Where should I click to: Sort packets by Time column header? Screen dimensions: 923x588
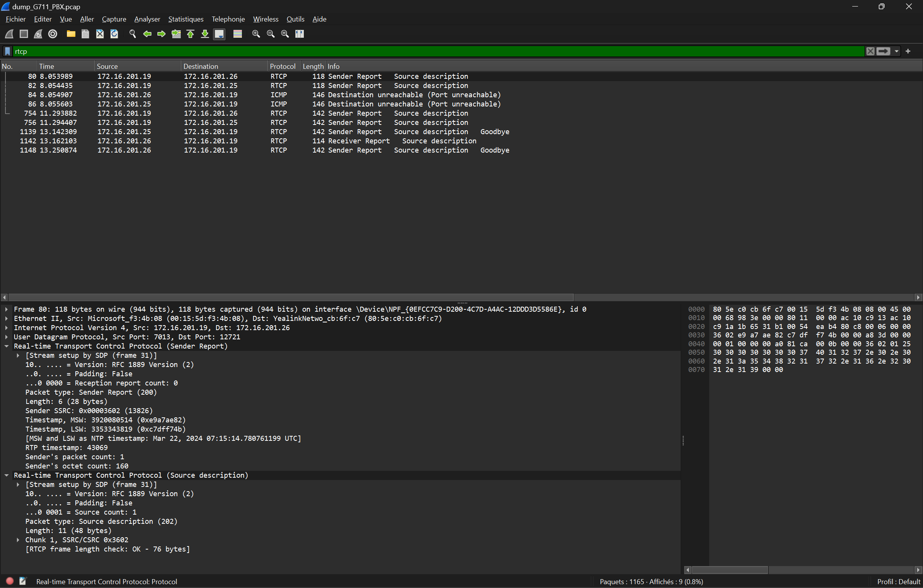pos(66,66)
